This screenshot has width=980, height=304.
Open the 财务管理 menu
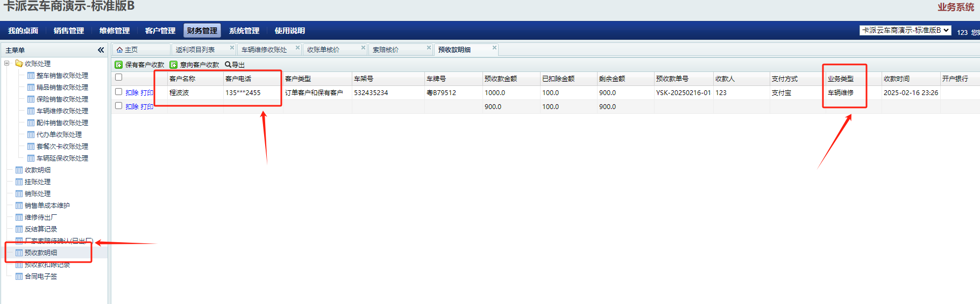[202, 31]
